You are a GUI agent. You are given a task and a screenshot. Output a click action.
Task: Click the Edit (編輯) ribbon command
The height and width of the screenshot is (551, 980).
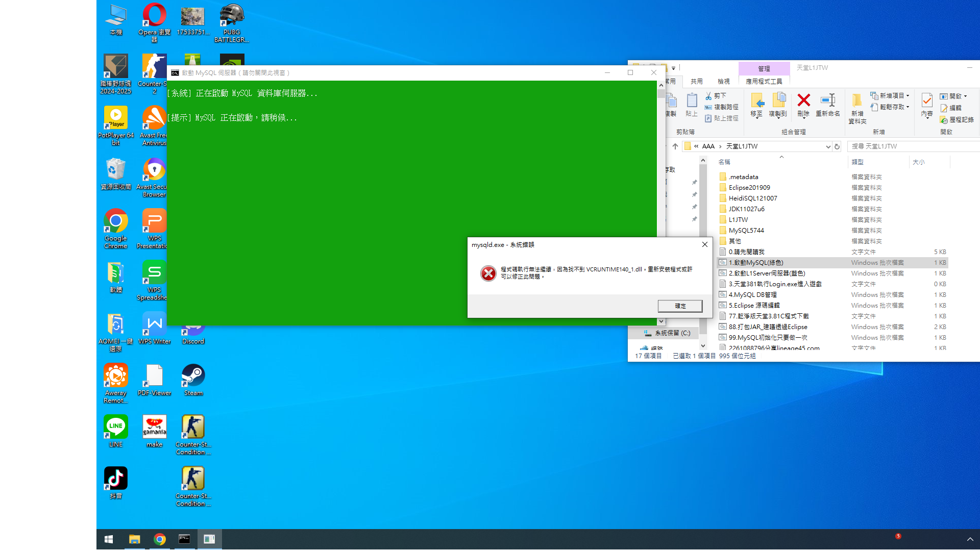[x=951, y=108]
